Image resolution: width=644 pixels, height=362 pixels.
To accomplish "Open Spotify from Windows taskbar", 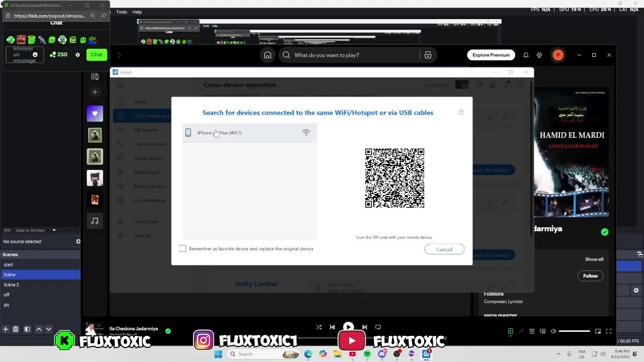I will point(367,354).
